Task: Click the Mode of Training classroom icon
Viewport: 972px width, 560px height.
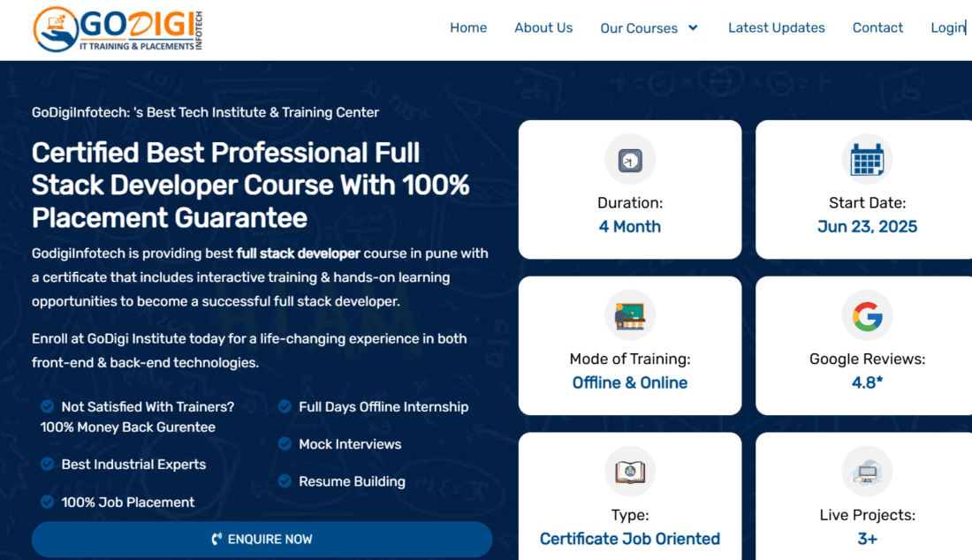Action: (x=630, y=315)
